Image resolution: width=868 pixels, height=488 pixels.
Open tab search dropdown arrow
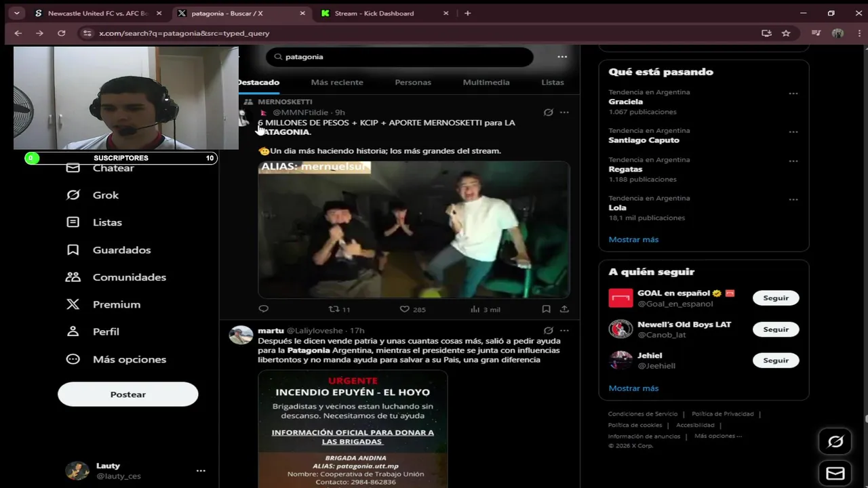click(x=16, y=13)
